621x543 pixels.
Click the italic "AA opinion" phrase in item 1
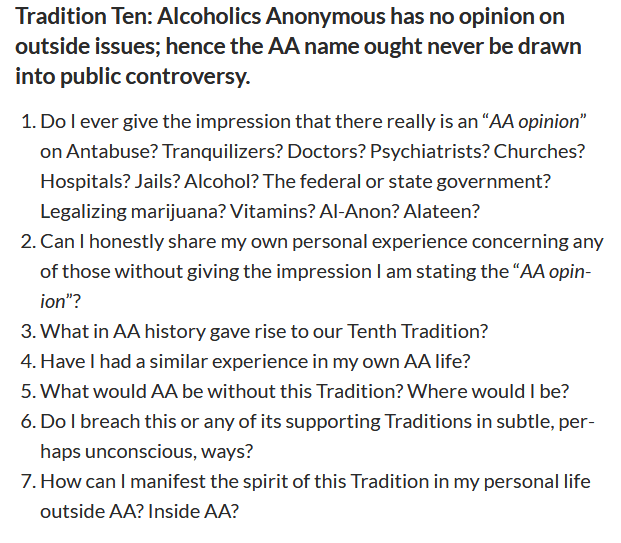click(534, 122)
